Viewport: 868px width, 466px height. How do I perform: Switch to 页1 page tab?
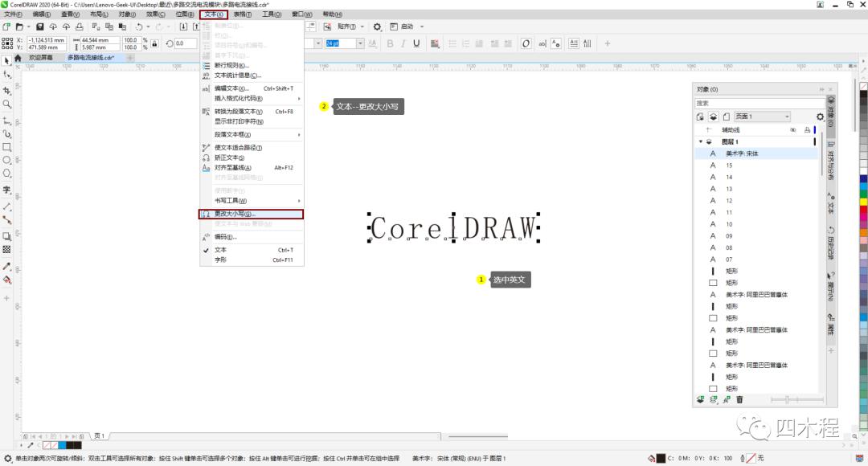click(99, 436)
